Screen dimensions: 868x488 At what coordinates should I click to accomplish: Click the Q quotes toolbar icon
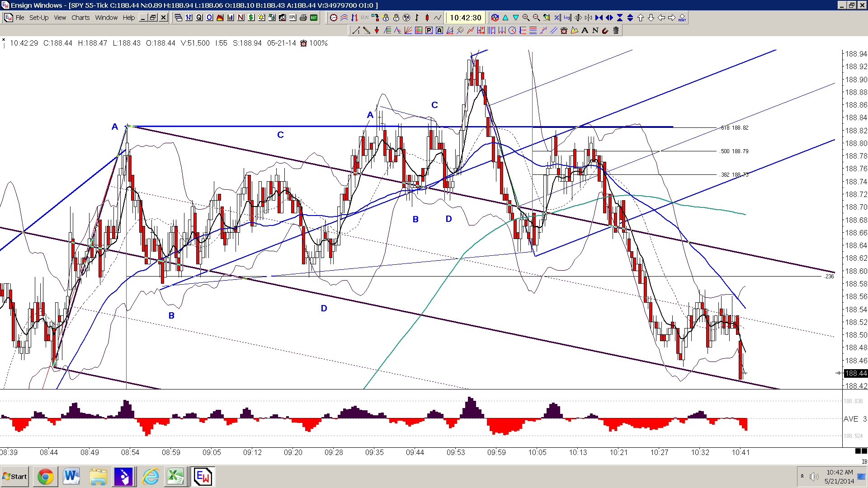tap(199, 18)
